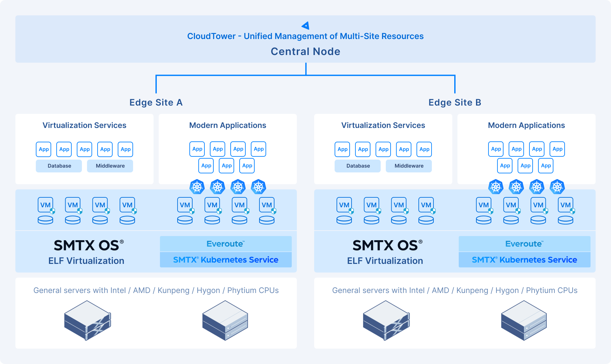Click a shield badge on a VM icon
Viewport: 611px width, 364px height.
tap(52, 211)
